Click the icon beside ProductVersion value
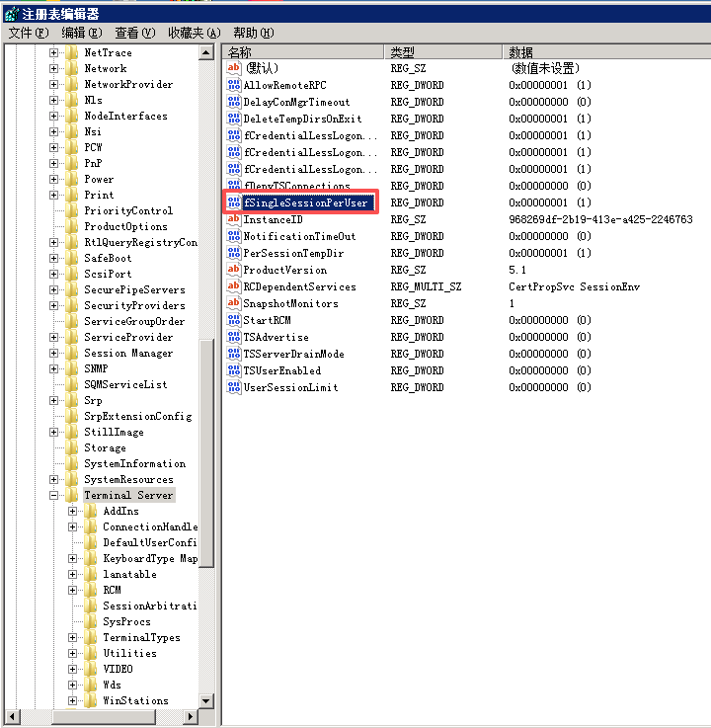Viewport: 711px width, 728px height. [234, 270]
